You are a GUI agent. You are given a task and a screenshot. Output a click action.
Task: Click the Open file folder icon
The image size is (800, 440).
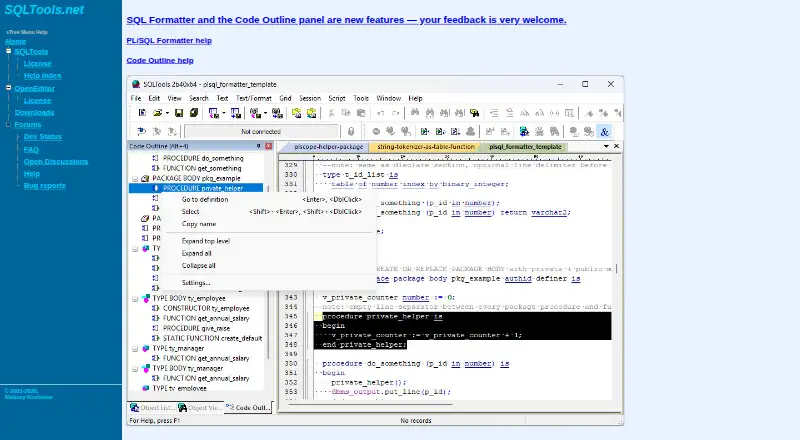tap(158, 113)
